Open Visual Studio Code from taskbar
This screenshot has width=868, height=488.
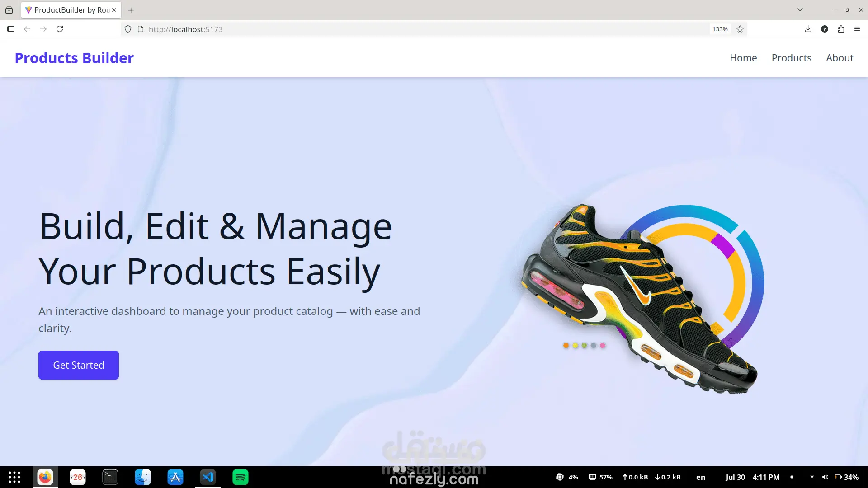(x=208, y=477)
